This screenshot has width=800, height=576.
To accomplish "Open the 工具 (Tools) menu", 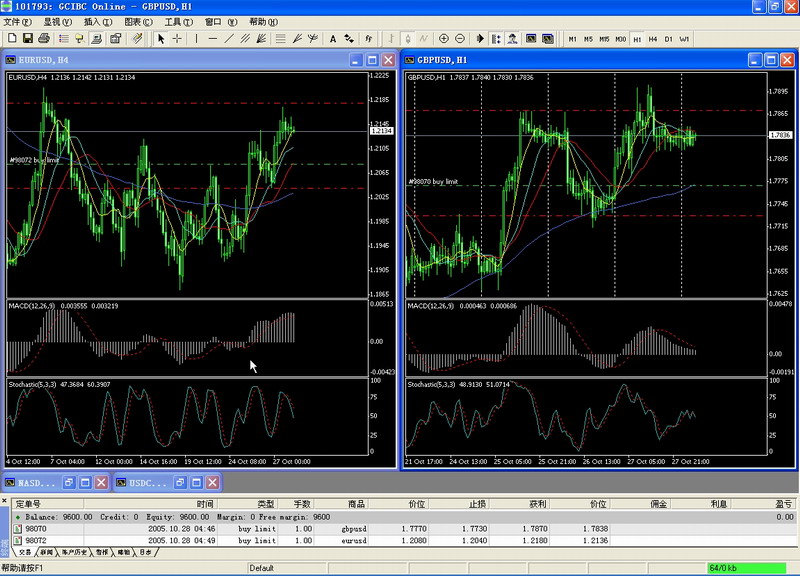I will (x=177, y=21).
